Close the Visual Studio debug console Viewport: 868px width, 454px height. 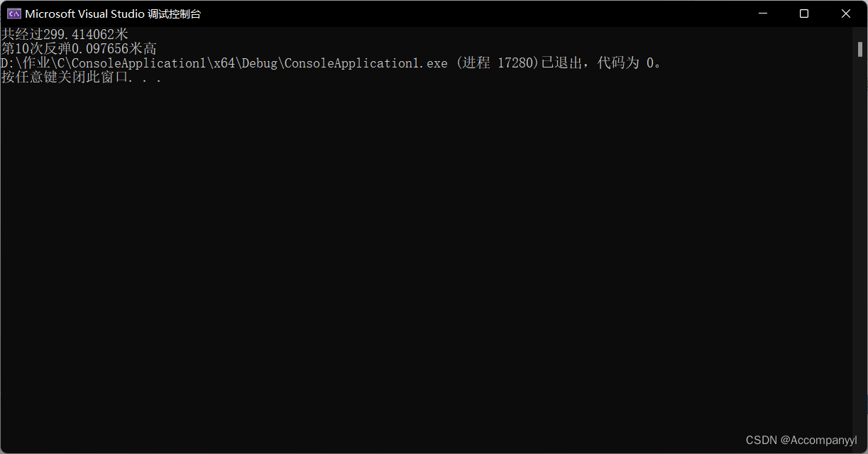point(845,13)
